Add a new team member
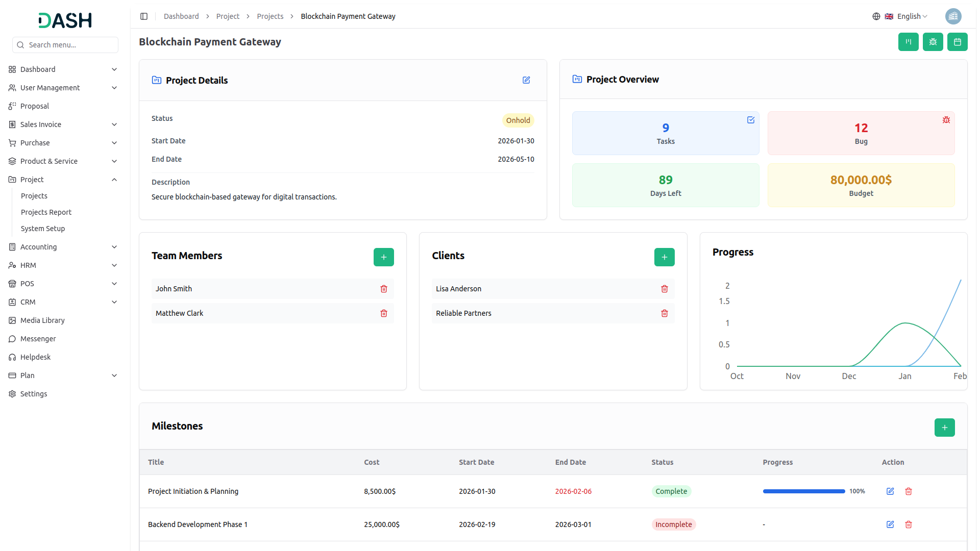The image size is (980, 551). (383, 257)
